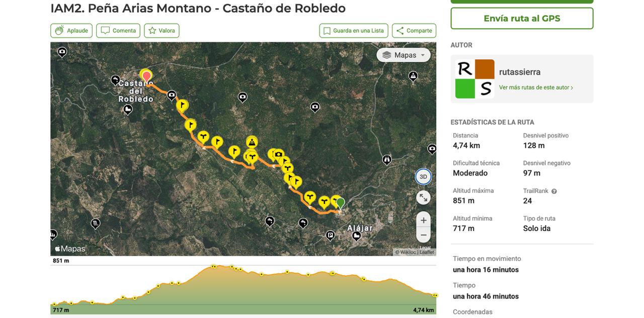
Task: Rate the route with Valora
Action: click(162, 31)
